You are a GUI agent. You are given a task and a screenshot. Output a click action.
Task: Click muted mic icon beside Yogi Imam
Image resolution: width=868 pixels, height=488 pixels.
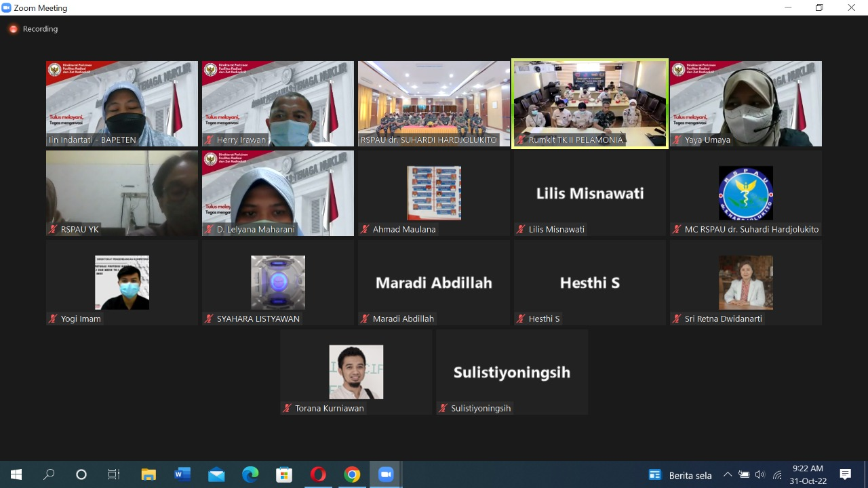pos(53,319)
